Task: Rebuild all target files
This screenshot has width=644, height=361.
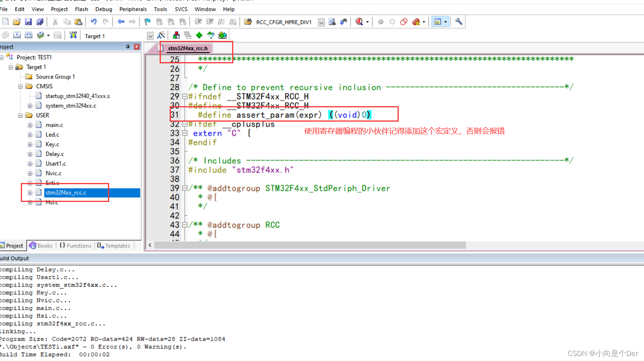Action: 29,35
